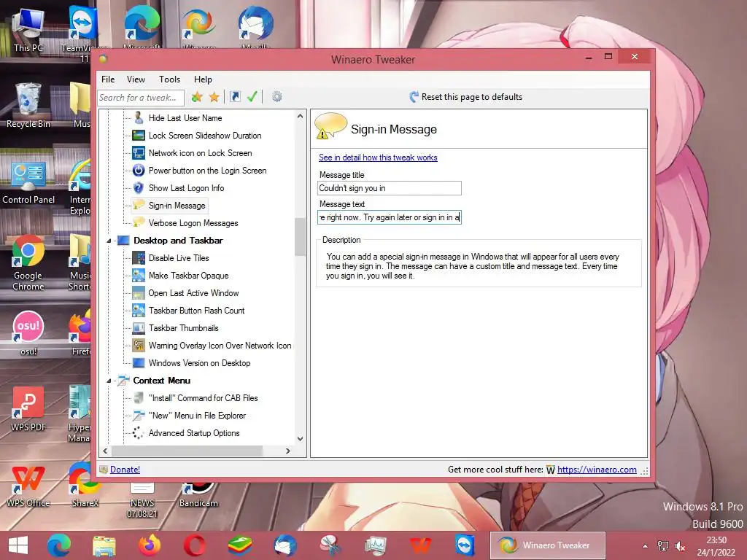The width and height of the screenshot is (747, 560).
Task: Click the Power button on Login Screen icon
Action: 139,171
